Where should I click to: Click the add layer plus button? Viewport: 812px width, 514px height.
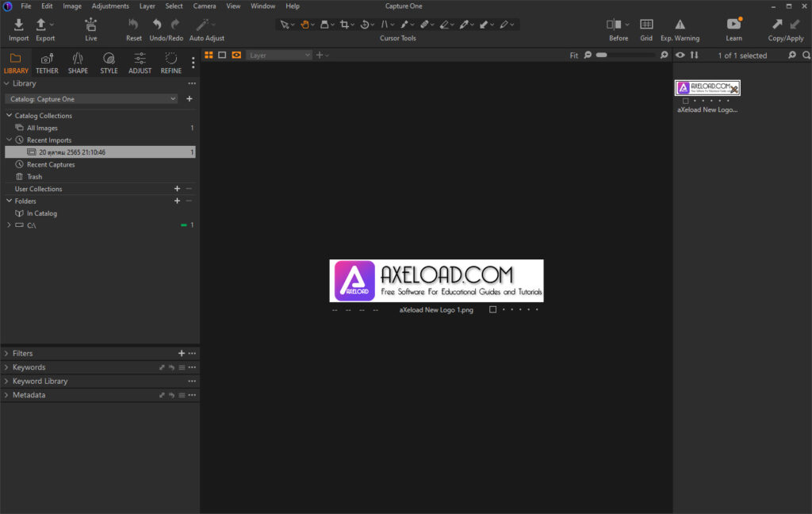pos(320,55)
